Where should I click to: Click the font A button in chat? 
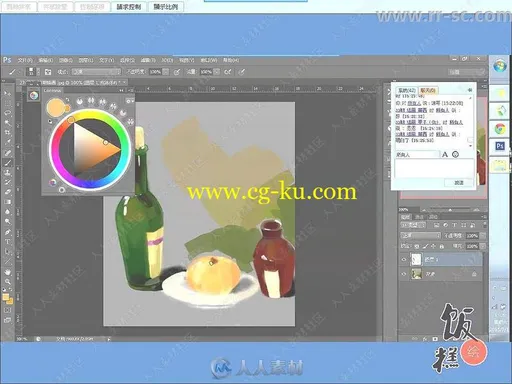(x=445, y=154)
